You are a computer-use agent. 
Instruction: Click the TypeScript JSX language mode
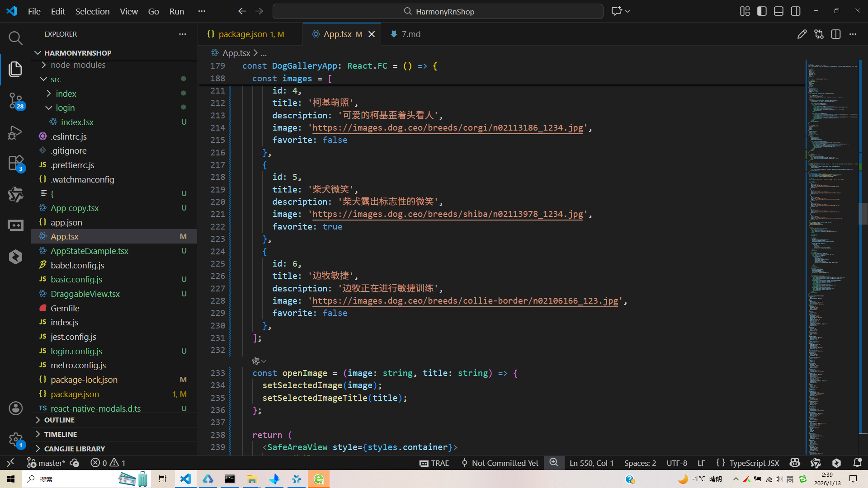(754, 463)
